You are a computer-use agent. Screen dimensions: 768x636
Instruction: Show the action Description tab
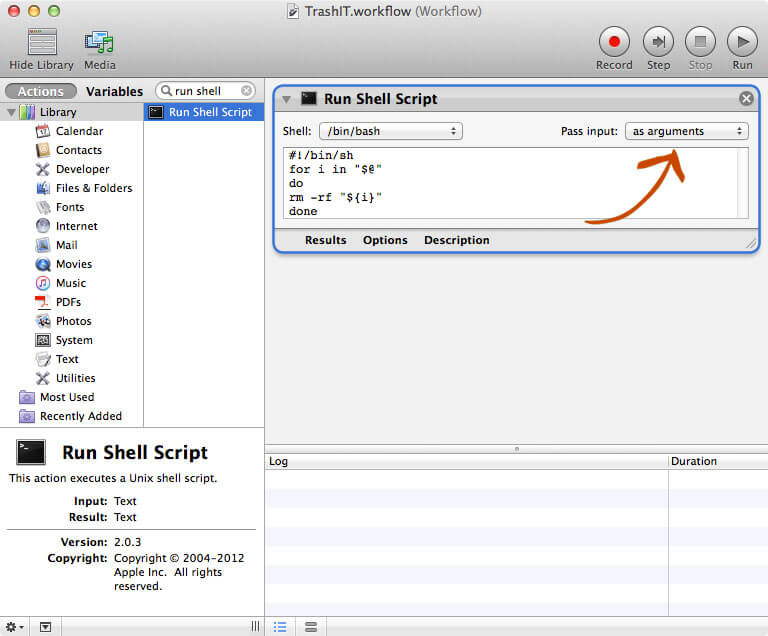456,240
